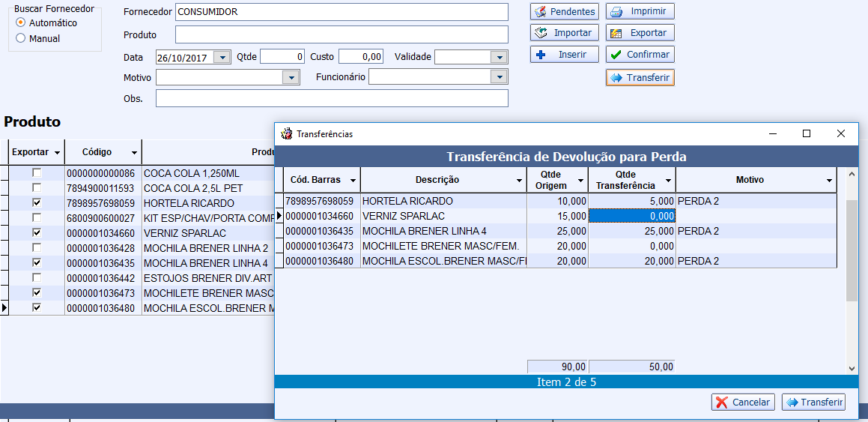The image size is (868, 422).
Task: Expand the Funcionário dropdown
Action: click(499, 77)
